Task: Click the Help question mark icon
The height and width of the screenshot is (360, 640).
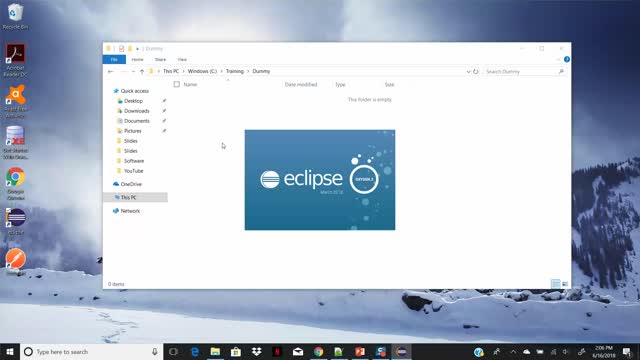Action: coord(567,60)
